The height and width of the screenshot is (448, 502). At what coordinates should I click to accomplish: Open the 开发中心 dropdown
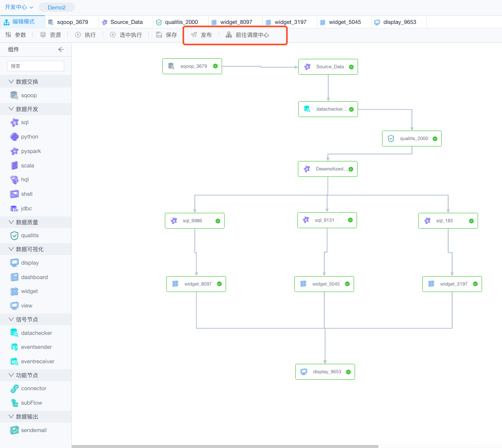pyautogui.click(x=19, y=7)
